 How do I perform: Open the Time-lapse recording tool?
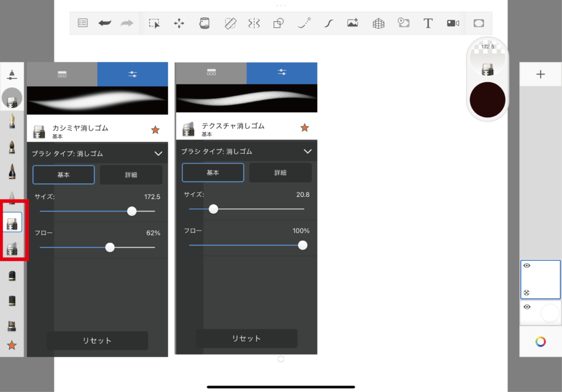point(403,23)
